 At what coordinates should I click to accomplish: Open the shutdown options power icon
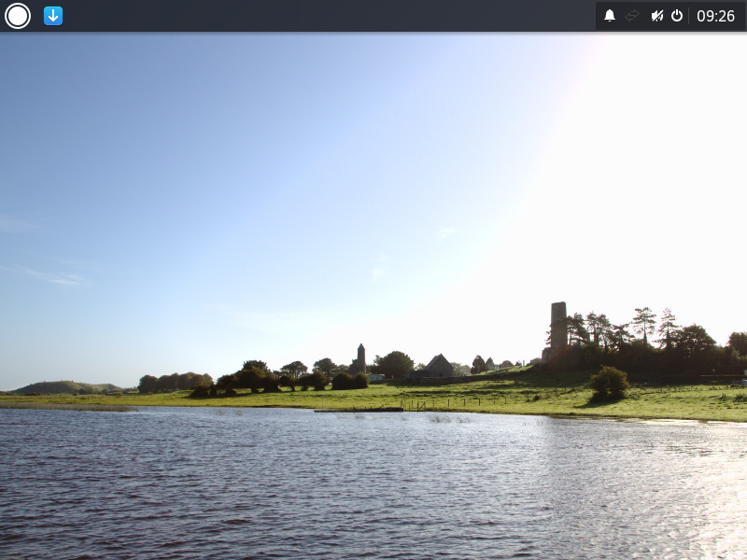pyautogui.click(x=677, y=16)
